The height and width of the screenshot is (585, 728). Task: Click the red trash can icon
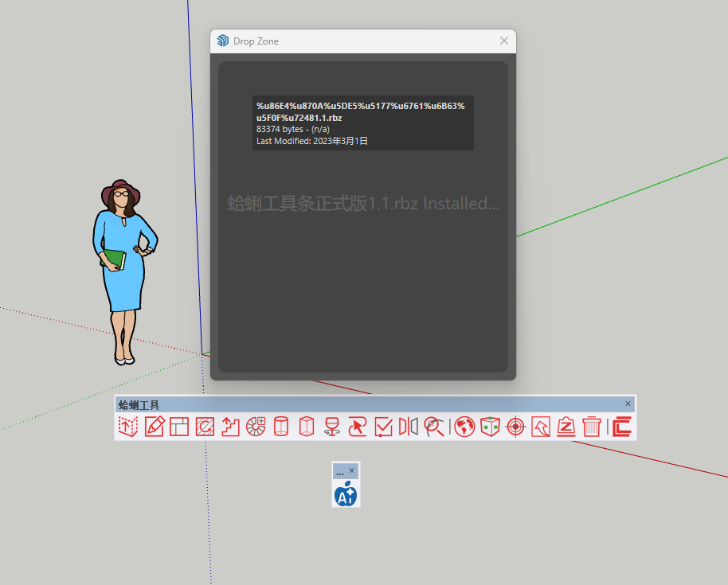pos(592,427)
